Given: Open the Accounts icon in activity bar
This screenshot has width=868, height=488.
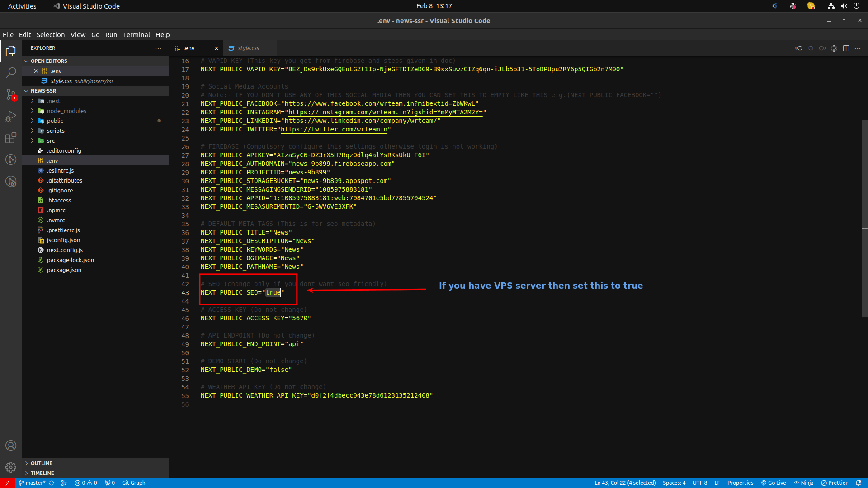Looking at the screenshot, I should [x=11, y=446].
